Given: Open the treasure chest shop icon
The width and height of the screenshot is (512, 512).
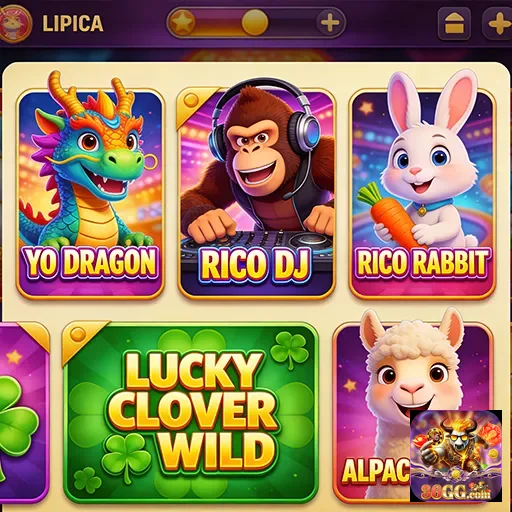Looking at the screenshot, I should click(x=454, y=24).
